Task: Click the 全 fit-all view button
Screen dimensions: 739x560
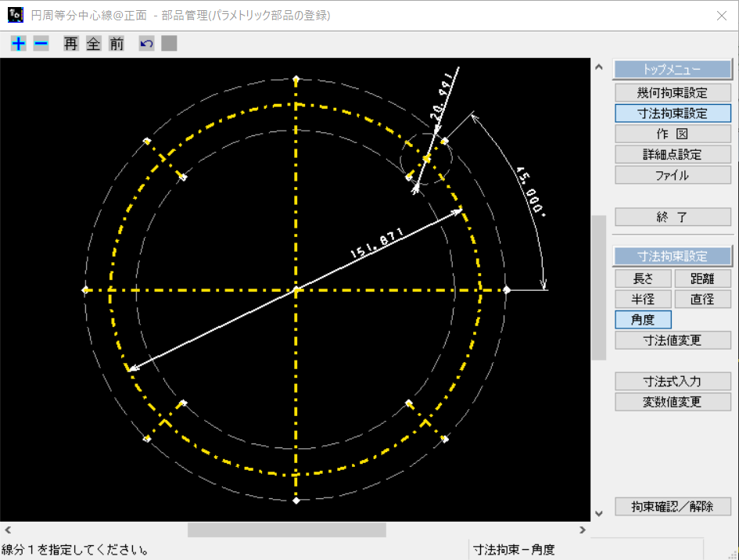Action: tap(93, 44)
